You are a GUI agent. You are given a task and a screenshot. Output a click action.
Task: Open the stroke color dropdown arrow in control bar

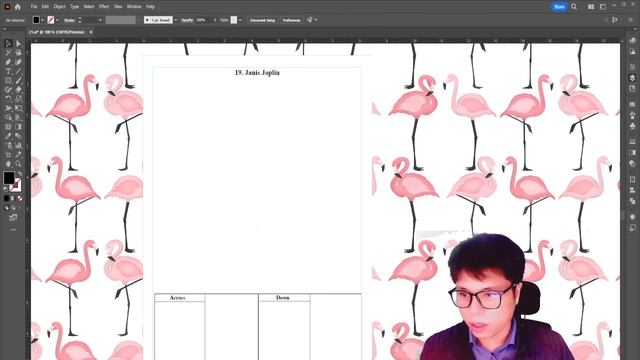pyautogui.click(x=57, y=20)
